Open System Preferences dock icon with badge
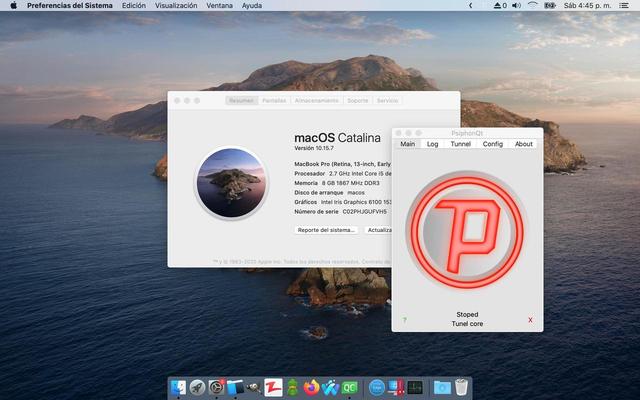The image size is (640, 400). click(x=216, y=387)
